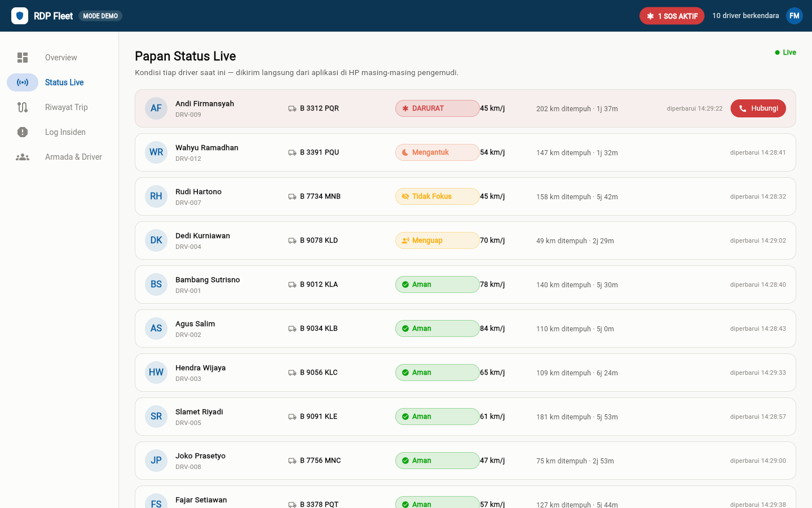The image size is (812, 508).
Task: Click the RH avatar of Rudi Hartono
Action: [x=156, y=196]
